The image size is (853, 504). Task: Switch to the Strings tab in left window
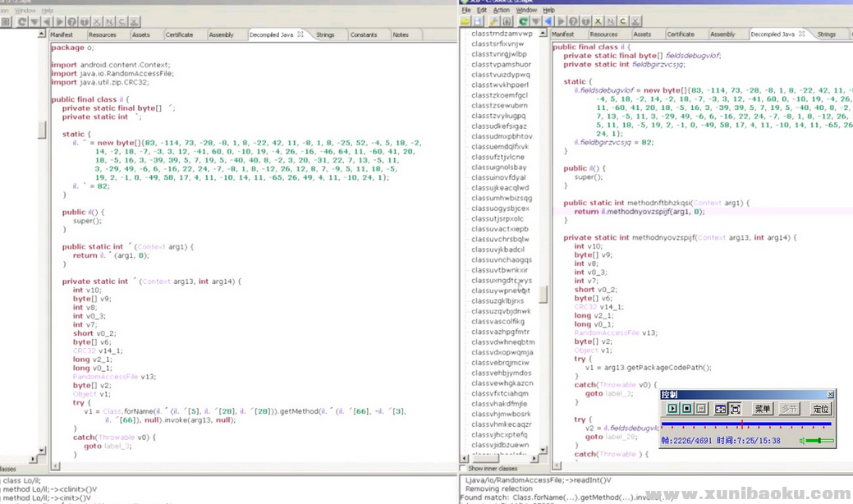pyautogui.click(x=325, y=34)
